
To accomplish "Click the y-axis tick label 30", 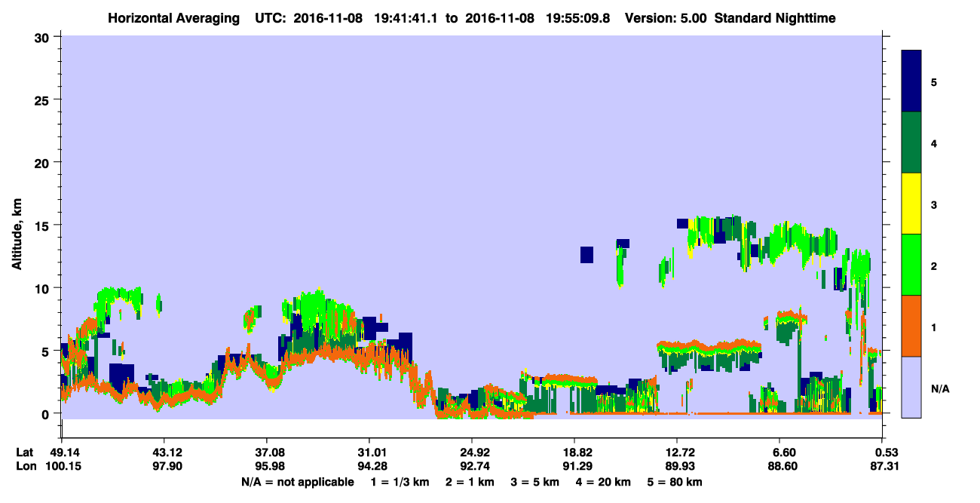I will click(44, 37).
